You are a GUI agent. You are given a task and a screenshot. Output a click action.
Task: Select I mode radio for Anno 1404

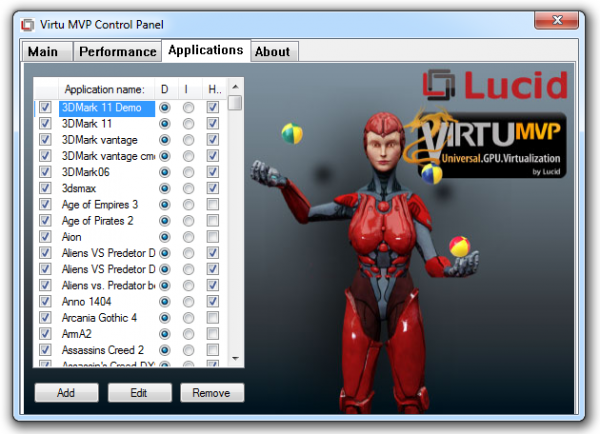[x=188, y=302]
